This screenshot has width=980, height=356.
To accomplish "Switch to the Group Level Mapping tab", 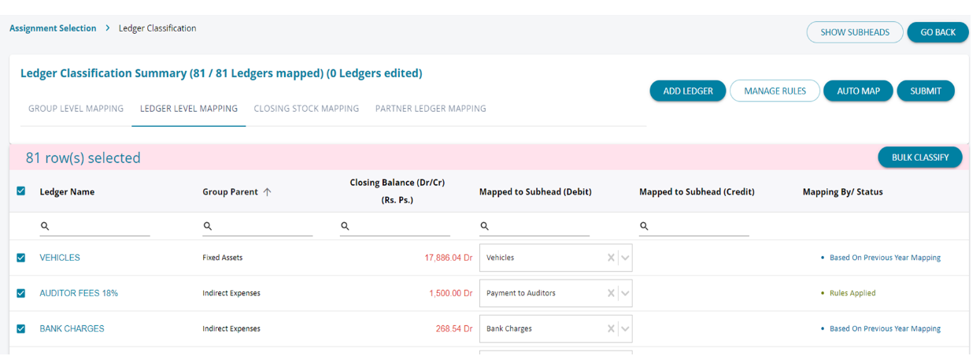I will 76,109.
